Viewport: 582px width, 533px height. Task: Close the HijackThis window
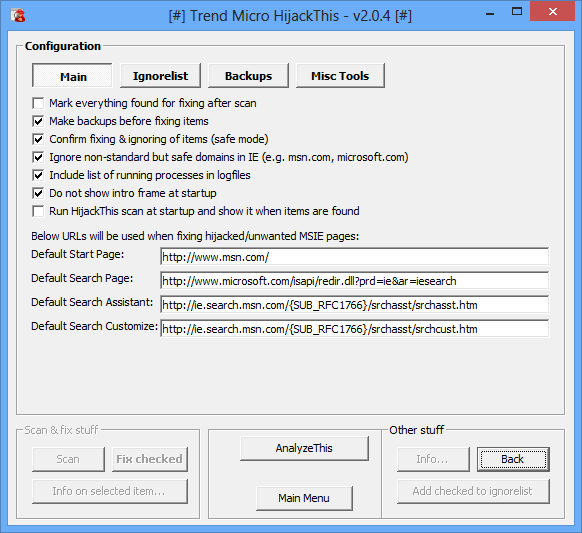coord(553,12)
